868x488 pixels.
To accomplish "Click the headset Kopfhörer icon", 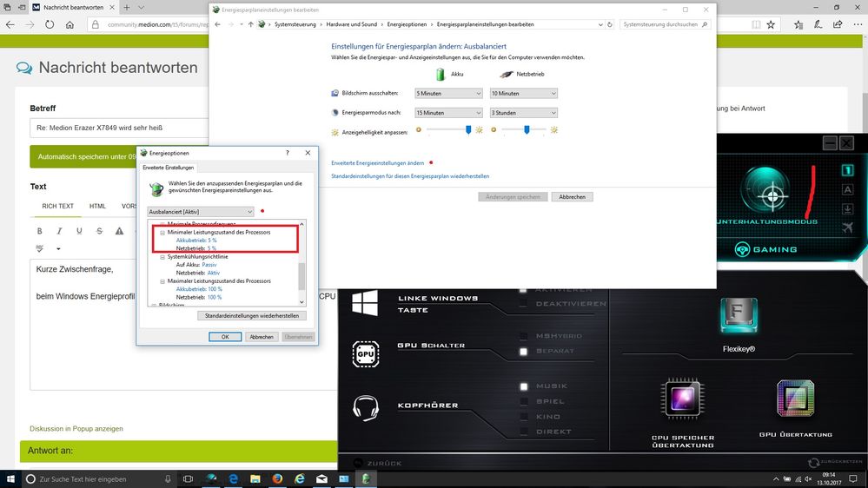I will pos(366,406).
